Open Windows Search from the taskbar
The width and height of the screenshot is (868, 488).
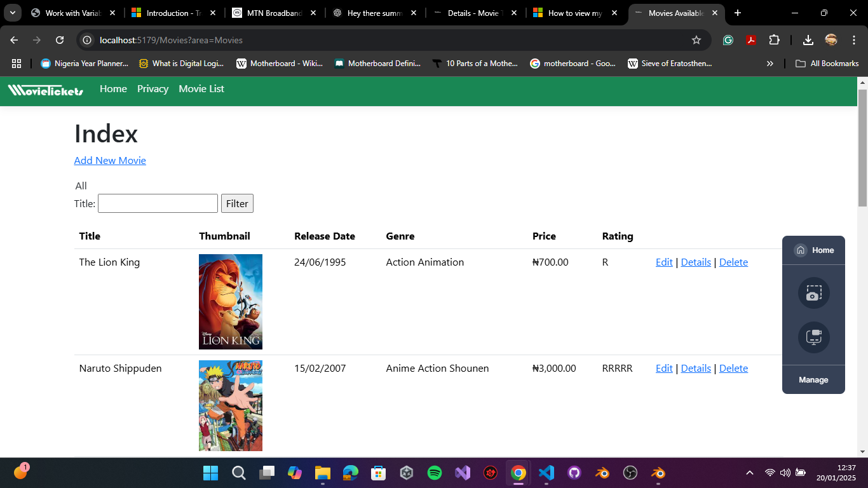(238, 473)
